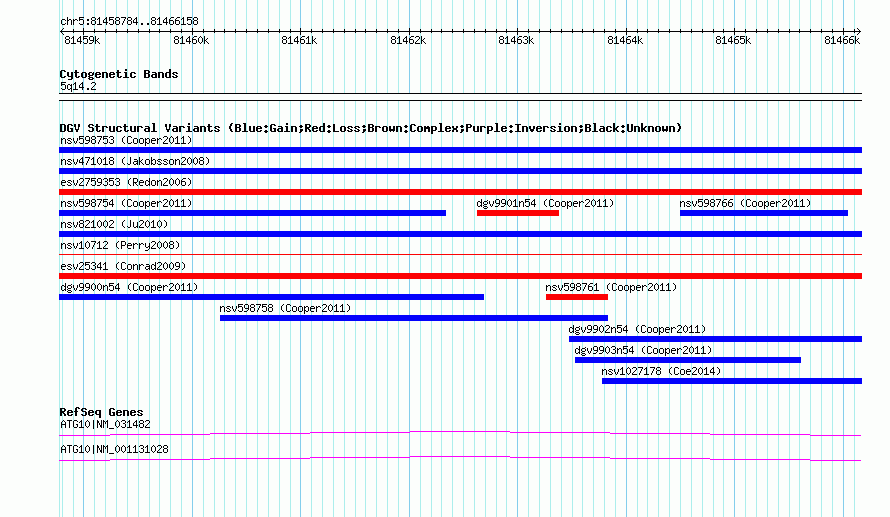Click the nsv471018 (Jakobsson2008) label
Image resolution: width=890 pixels, height=517 pixels.
click(135, 161)
